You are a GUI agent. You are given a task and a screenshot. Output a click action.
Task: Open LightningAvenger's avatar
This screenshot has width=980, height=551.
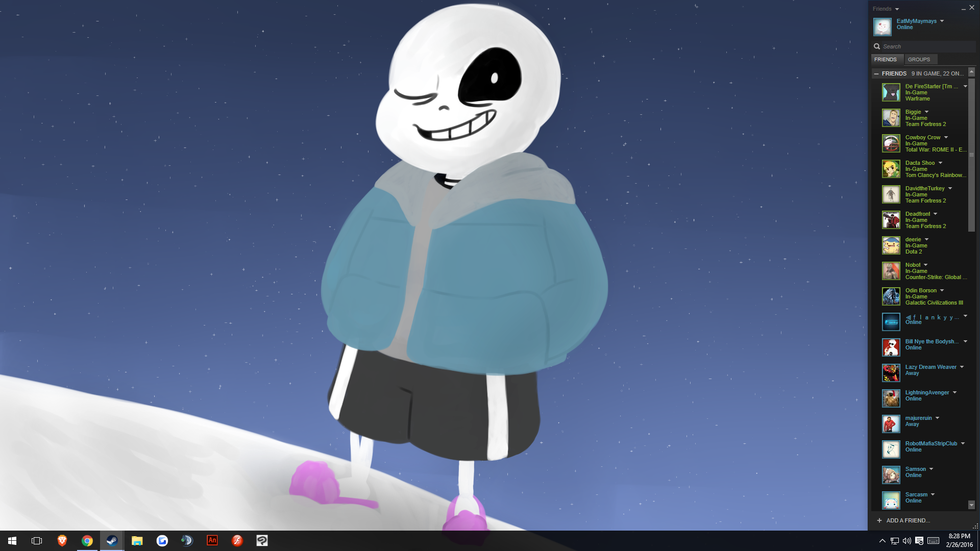tap(891, 398)
